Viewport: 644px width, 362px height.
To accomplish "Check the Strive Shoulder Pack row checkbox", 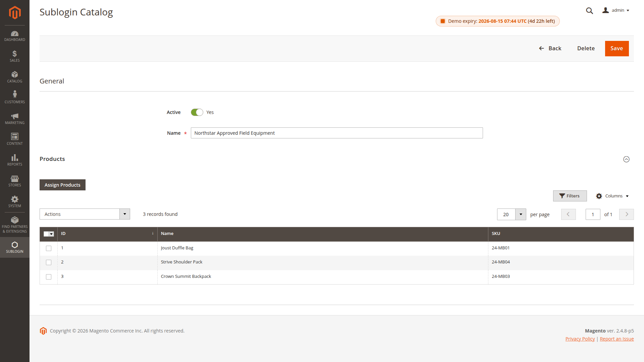I will [49, 262].
